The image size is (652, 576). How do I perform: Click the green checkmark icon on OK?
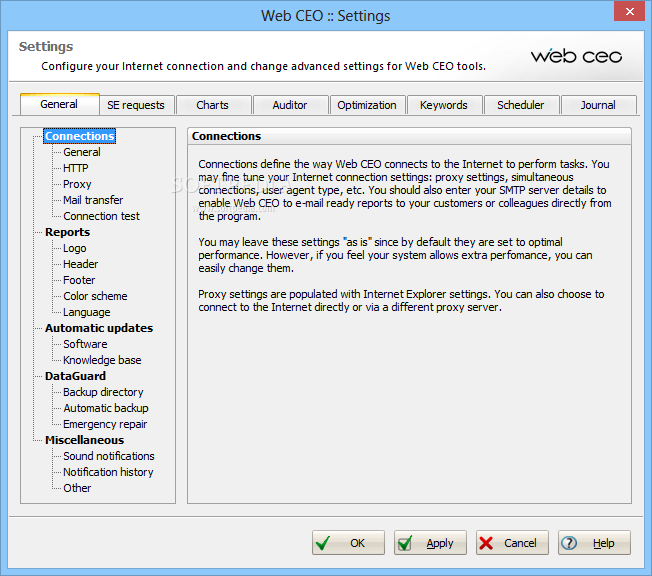323,542
